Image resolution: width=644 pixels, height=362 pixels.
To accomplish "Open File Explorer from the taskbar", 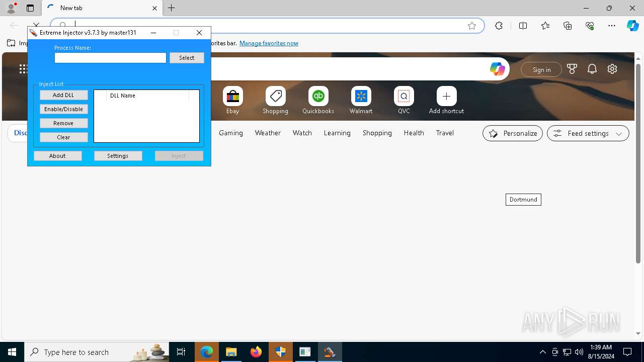I will [231, 352].
